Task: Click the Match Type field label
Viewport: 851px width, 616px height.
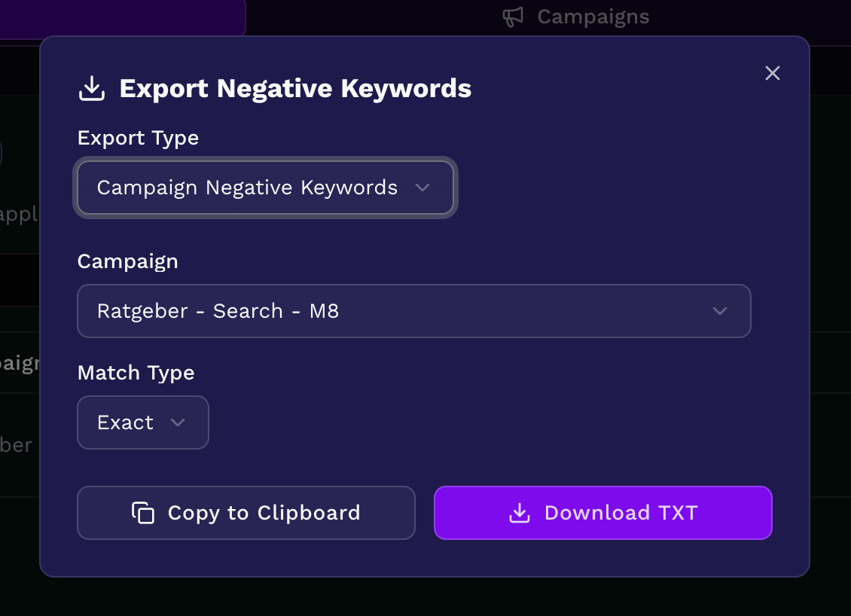Action: [x=136, y=373]
